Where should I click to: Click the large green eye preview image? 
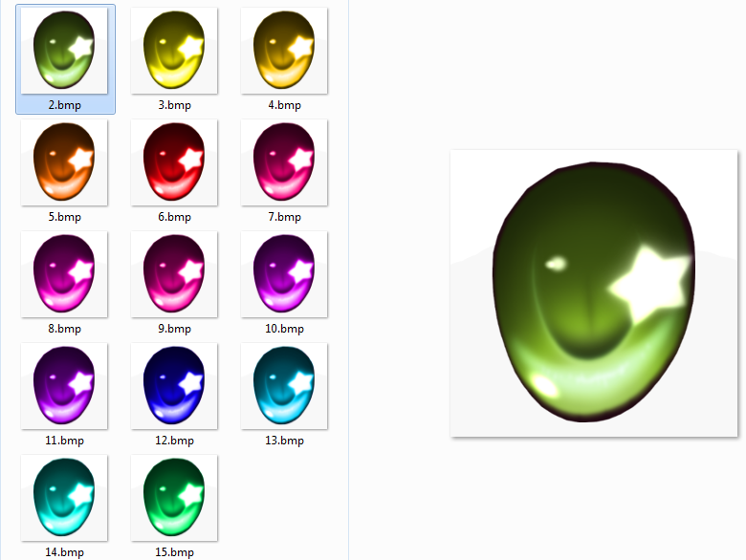point(594,292)
